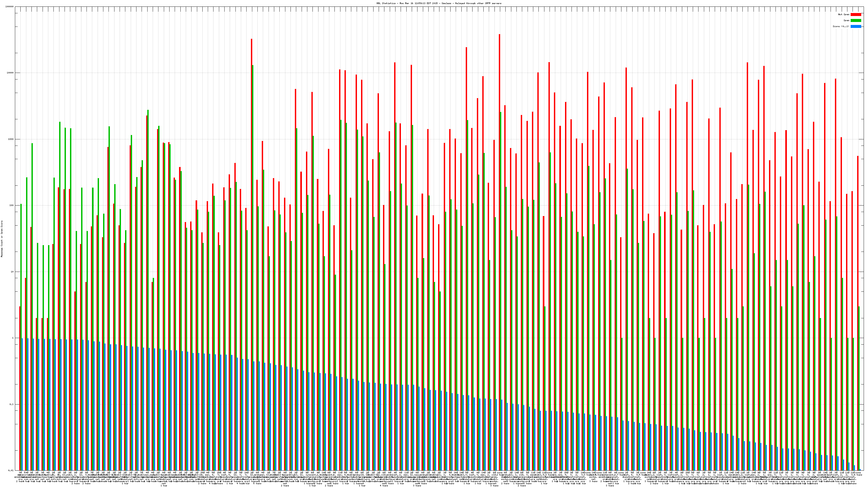Click the 1000 y-axis tick label

(11, 139)
